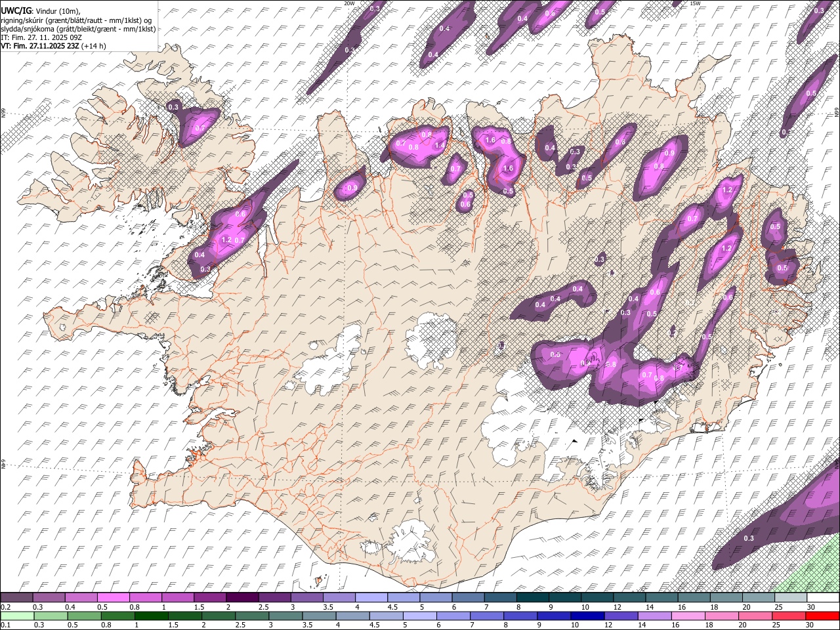Click the lavender 14–16 swatch in lower legend
Image resolution: width=840 pixels, height=630 pixels.
(x=654, y=616)
